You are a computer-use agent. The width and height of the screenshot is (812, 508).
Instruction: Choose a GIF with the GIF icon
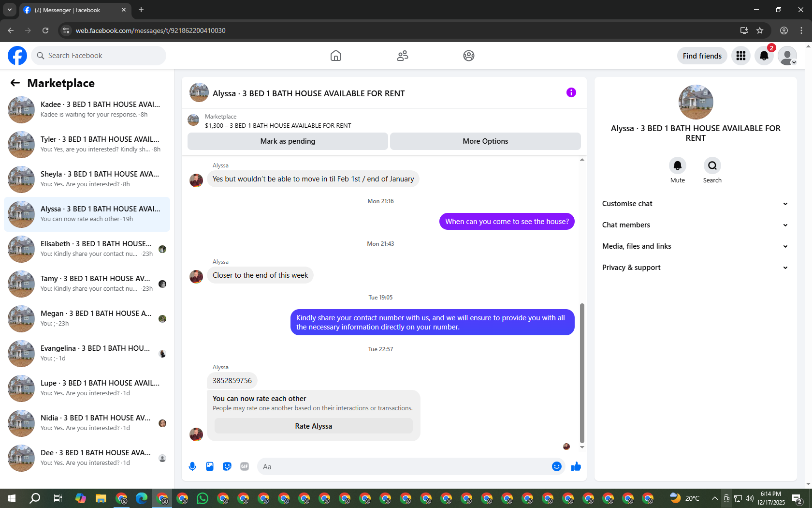[x=245, y=466]
